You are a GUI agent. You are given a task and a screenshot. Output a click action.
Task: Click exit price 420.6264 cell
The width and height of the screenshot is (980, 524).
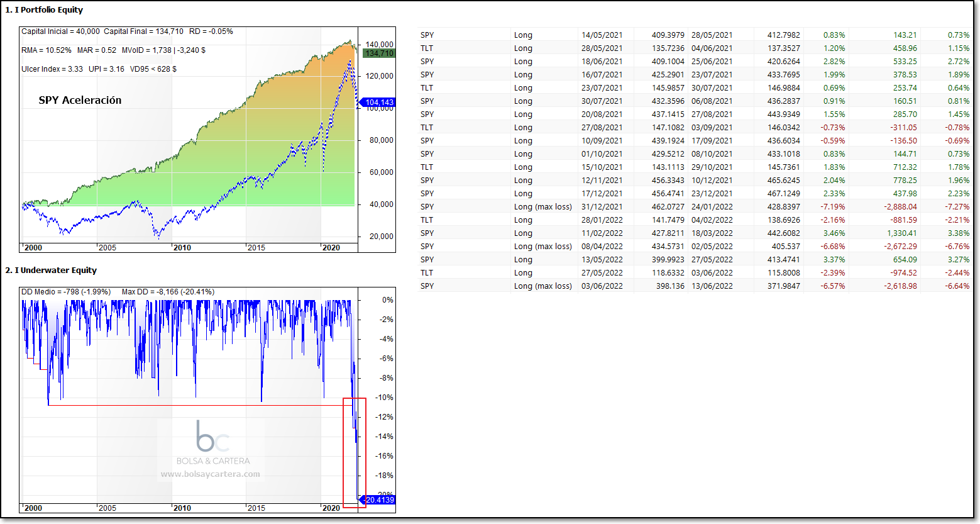784,62
